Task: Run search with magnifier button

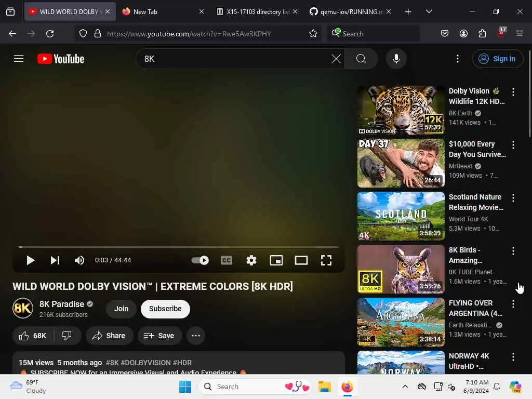Action: coord(361,59)
